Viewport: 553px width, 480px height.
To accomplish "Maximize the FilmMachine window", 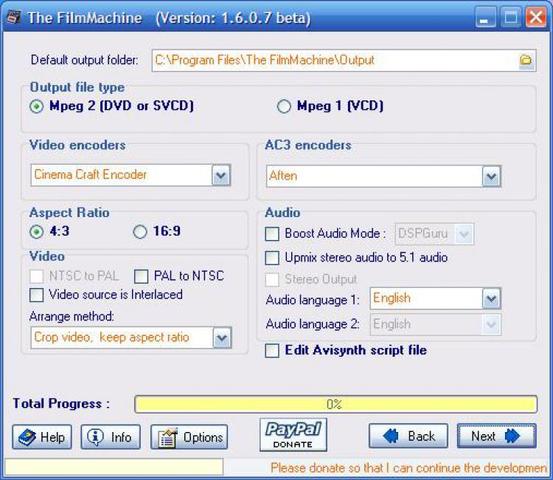I will click(511, 17).
